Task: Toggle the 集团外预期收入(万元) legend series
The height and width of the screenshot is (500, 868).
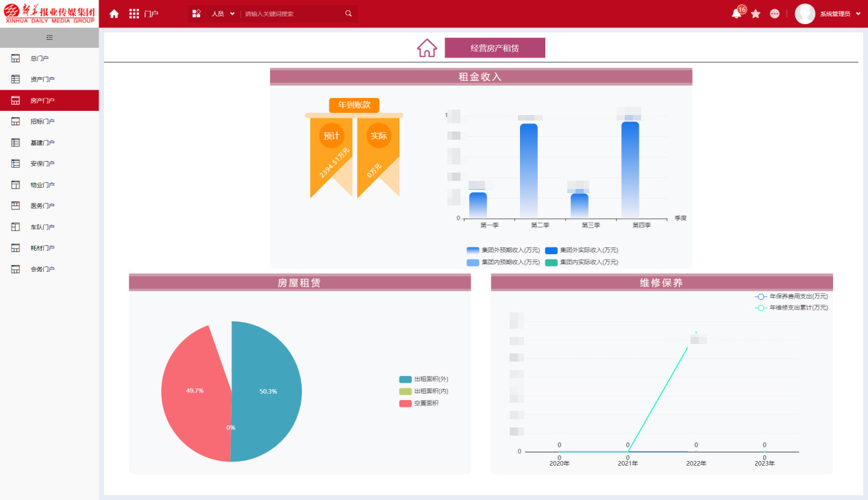Action: tap(504, 250)
